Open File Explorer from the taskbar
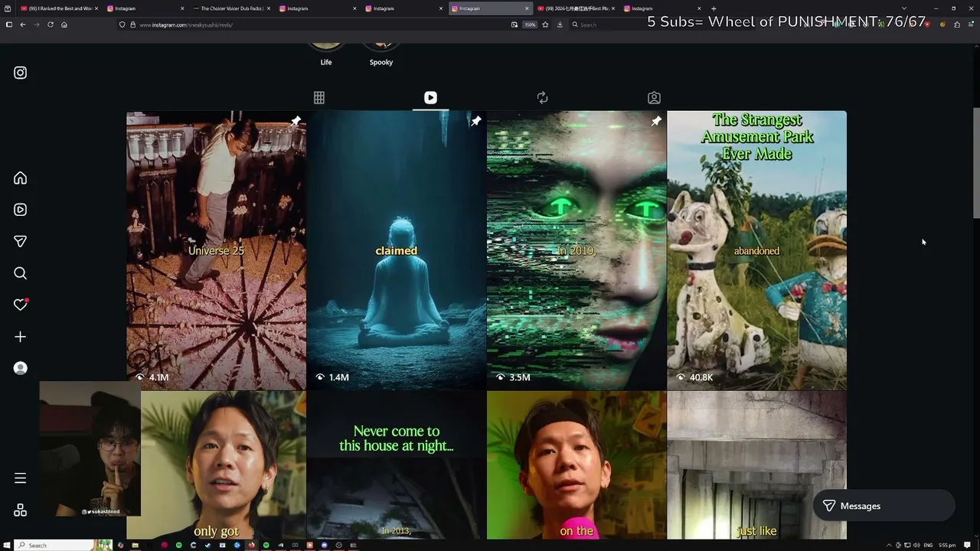Image resolution: width=980 pixels, height=551 pixels. [x=135, y=545]
